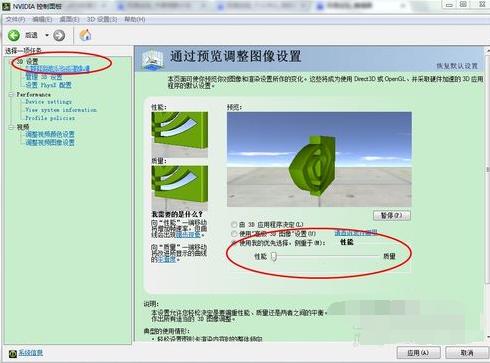The width and height of the screenshot is (490, 363).
Task: Click link in the 质量 help paragraph
Action: coord(166,259)
